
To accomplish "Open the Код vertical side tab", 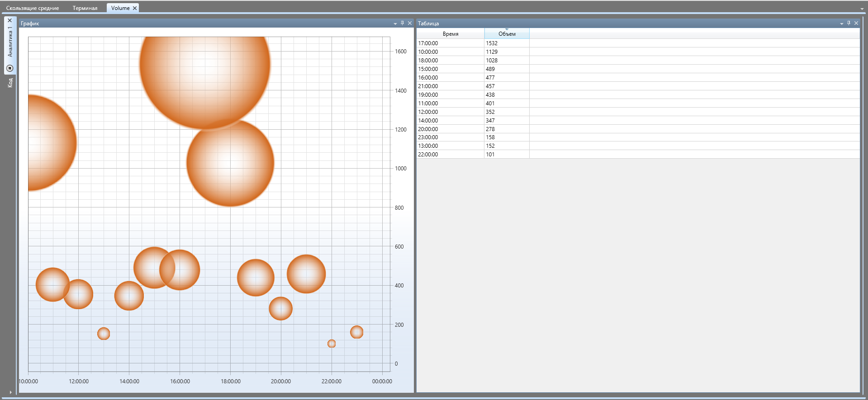I will 10,82.
